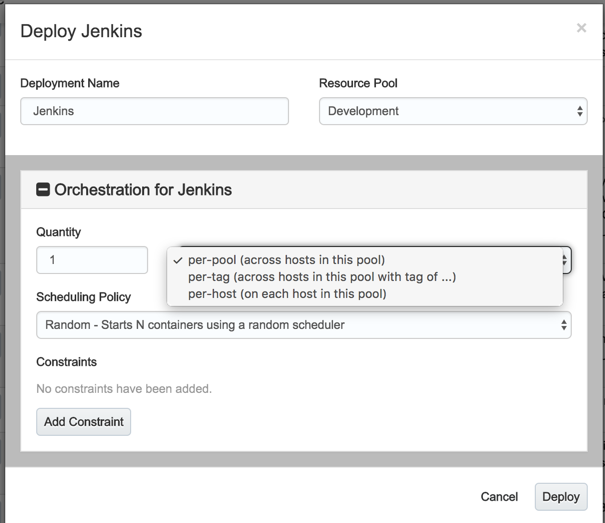Click the Orchestration for Jenkins heading text
This screenshot has width=605, height=523.
[143, 189]
